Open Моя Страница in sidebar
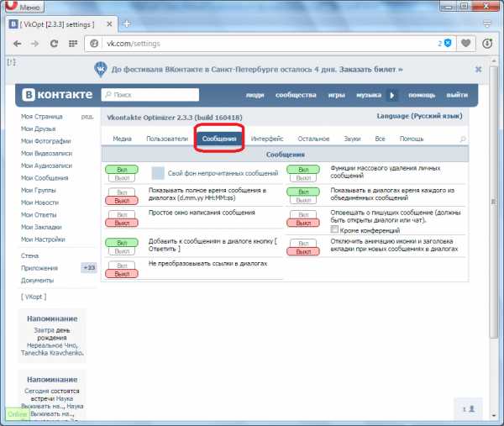The height and width of the screenshot is (426, 504). [x=41, y=117]
